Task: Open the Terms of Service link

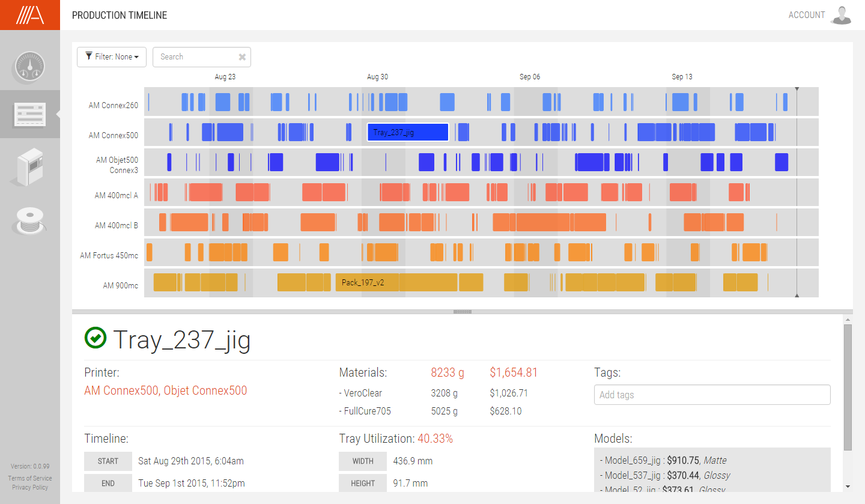Action: coord(30,478)
